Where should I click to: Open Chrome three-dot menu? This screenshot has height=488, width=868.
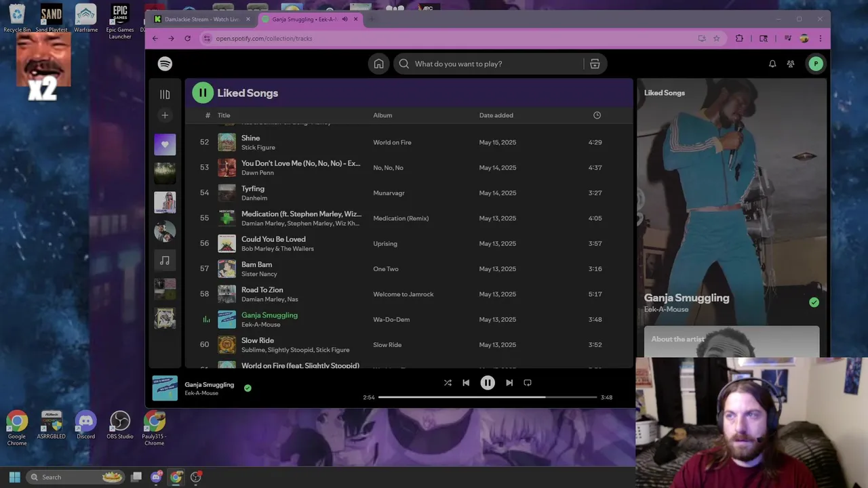(x=820, y=39)
